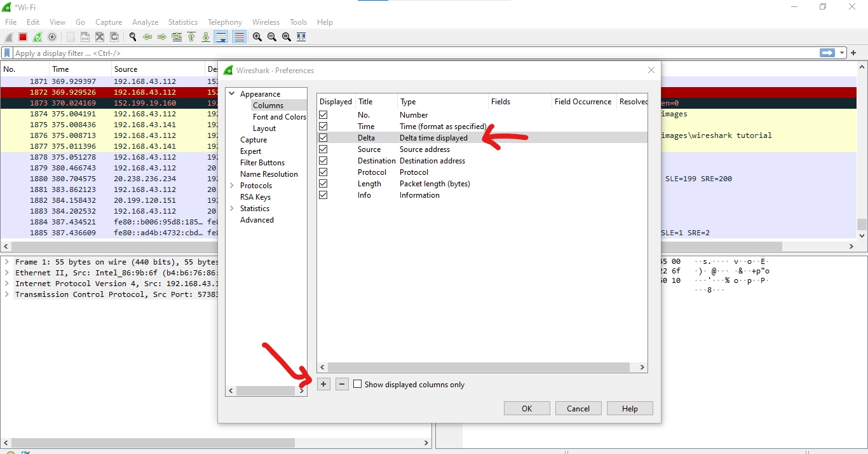
Task: Click the save capture file icon
Action: 85,37
